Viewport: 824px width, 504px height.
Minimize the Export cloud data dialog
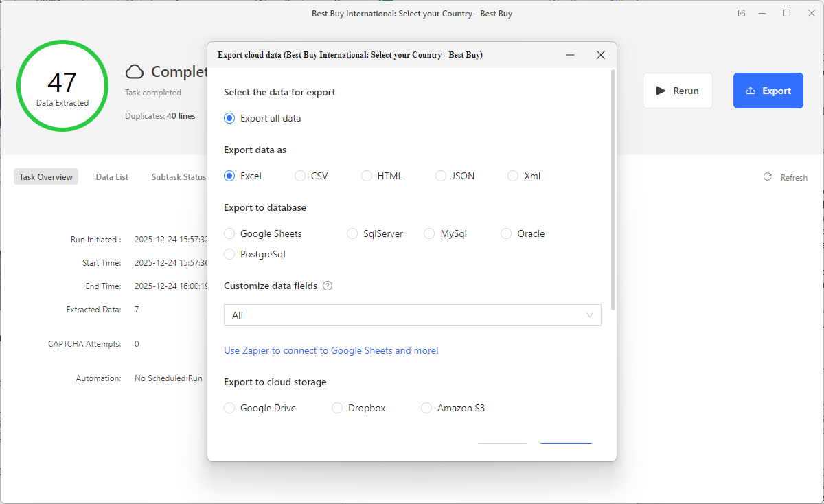(570, 54)
